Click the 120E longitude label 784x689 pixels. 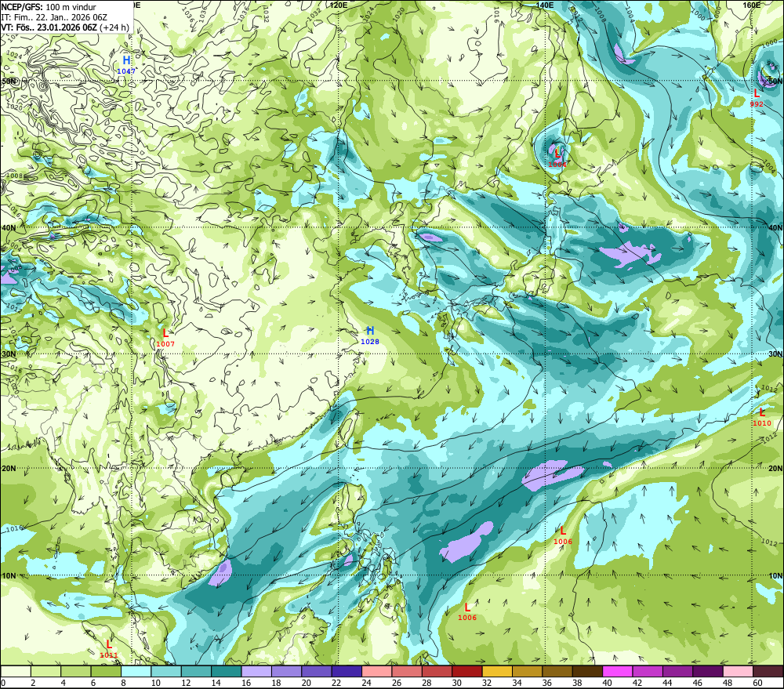[339, 5]
